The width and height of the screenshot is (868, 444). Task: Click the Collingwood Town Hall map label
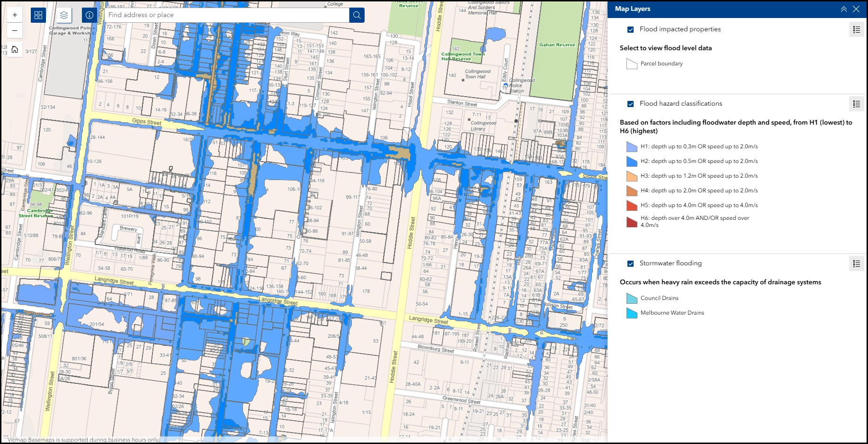477,74
